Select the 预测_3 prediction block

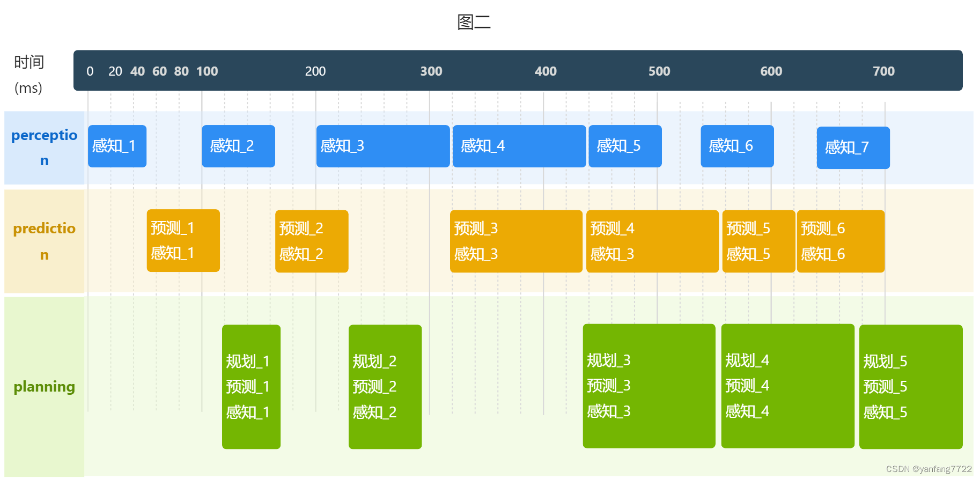(x=516, y=241)
